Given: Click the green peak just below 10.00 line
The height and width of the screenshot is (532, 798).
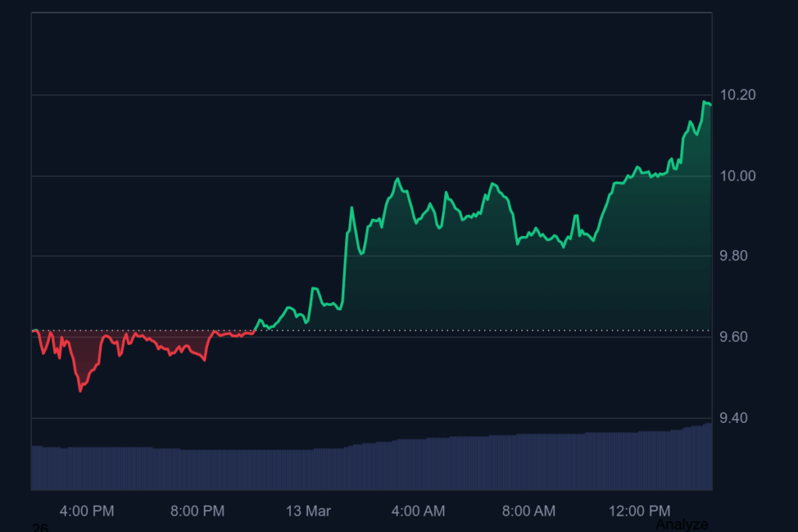Looking at the screenshot, I should coord(398,178).
